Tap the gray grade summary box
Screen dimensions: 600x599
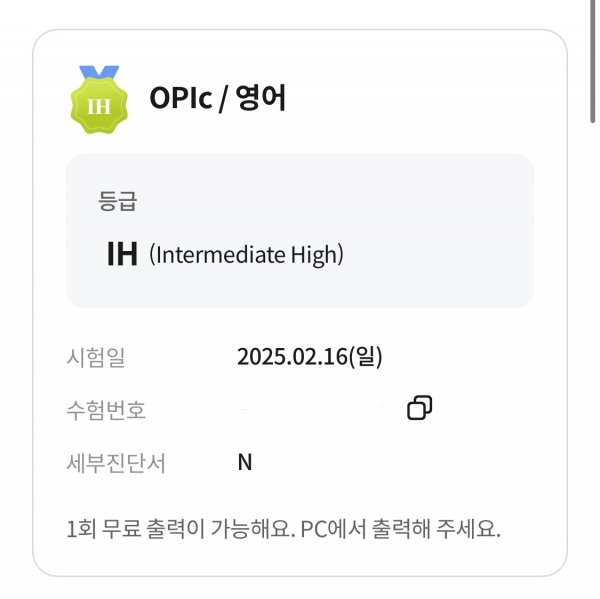click(300, 231)
